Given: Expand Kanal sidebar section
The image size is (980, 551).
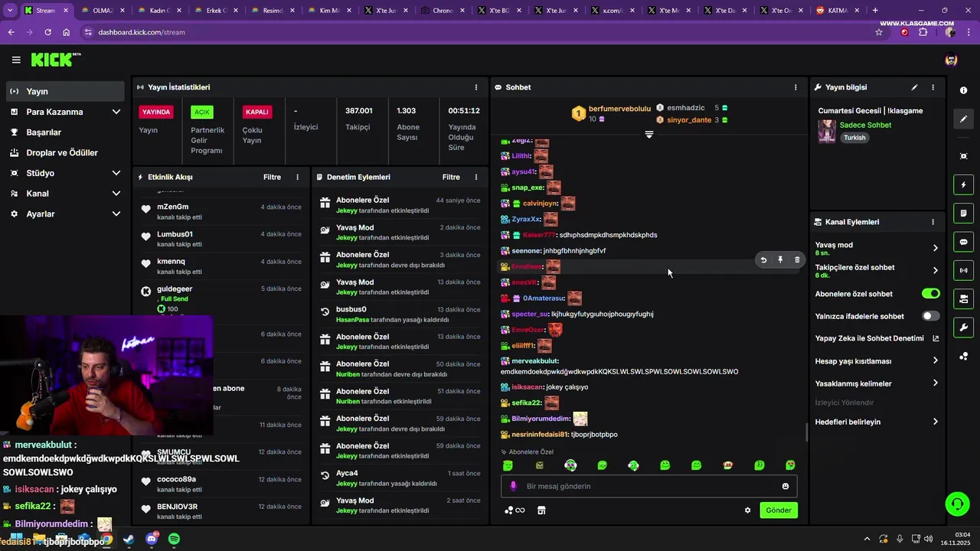Looking at the screenshot, I should [116, 194].
